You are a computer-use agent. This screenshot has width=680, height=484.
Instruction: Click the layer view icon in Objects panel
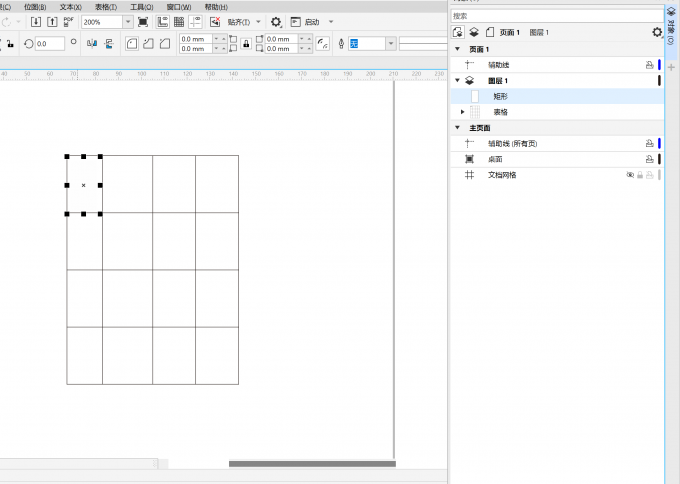[x=474, y=32]
